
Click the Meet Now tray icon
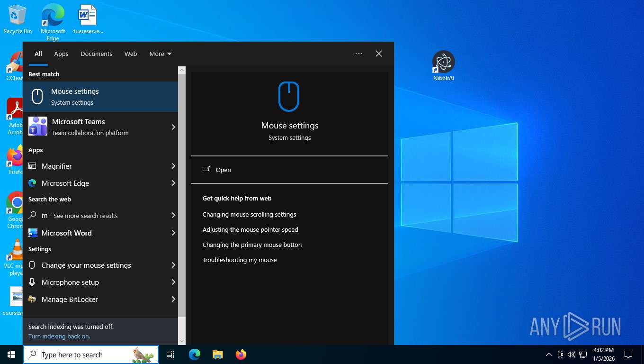pyautogui.click(x=560, y=355)
